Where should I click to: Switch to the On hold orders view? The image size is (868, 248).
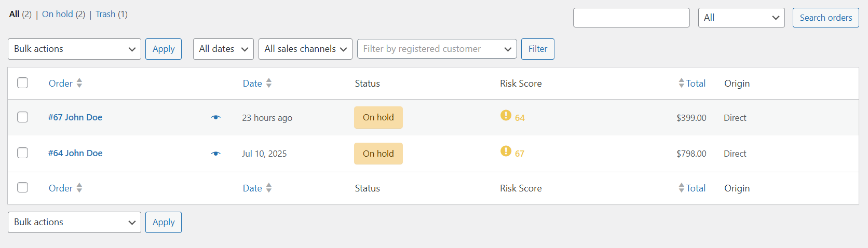[57, 14]
